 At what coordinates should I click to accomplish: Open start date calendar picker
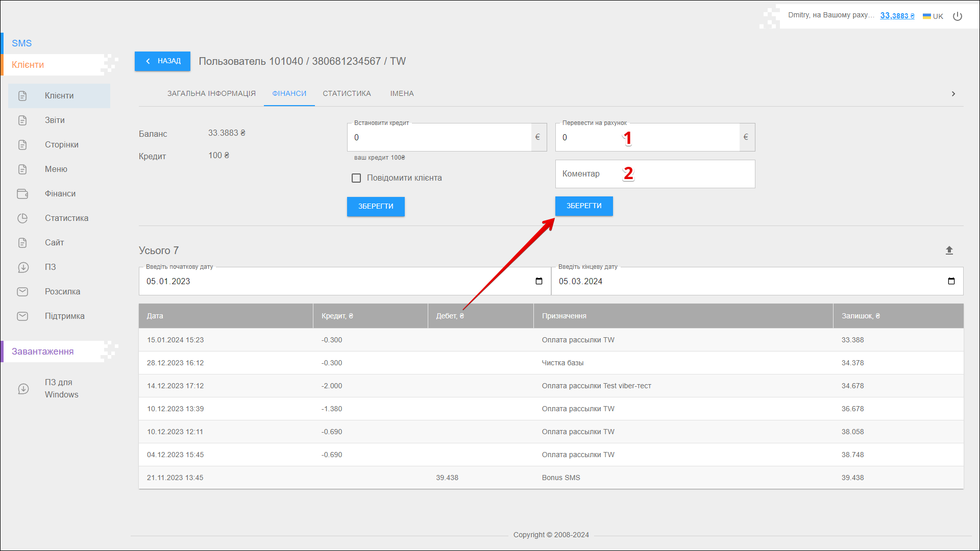point(538,281)
